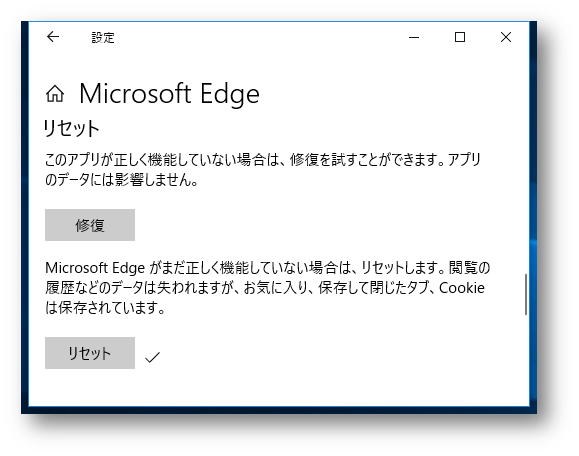The image size is (579, 456).
Task: Click the blank area below リセット button
Action: point(258,388)
